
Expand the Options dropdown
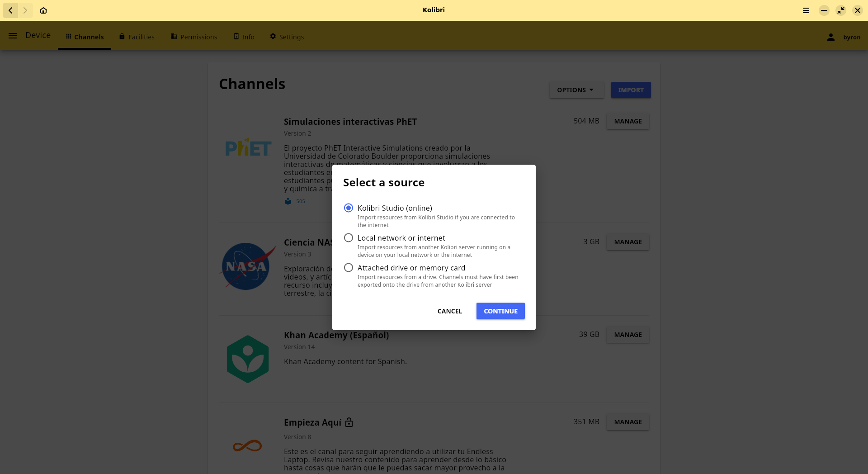click(576, 90)
